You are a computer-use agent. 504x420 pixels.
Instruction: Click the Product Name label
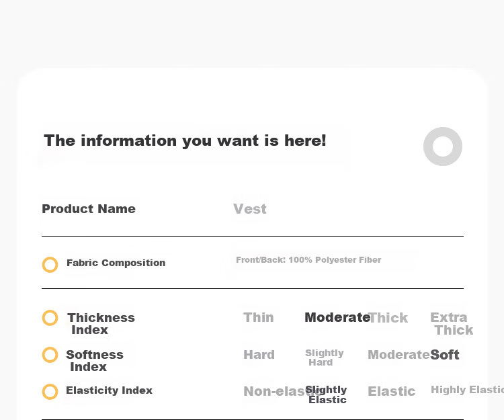pos(89,209)
